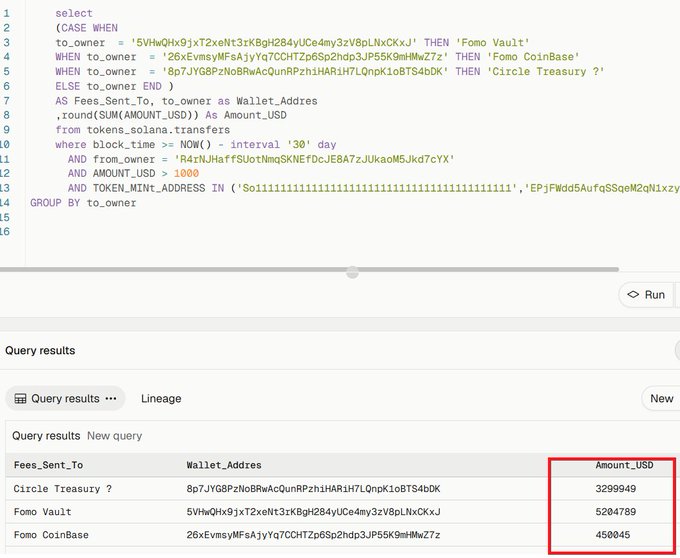Click the 'Circle Treasury ?' string on line 5
This screenshot has height=558, width=680.
point(546,72)
